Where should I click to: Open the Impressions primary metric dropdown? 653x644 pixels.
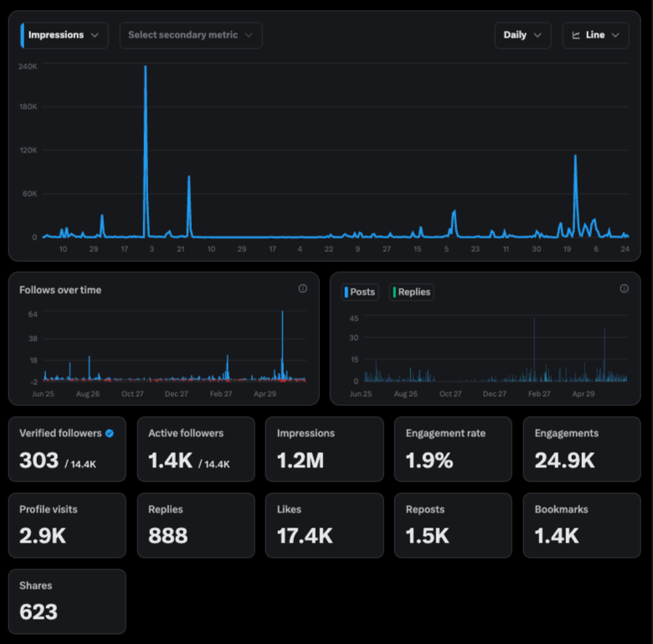[64, 35]
